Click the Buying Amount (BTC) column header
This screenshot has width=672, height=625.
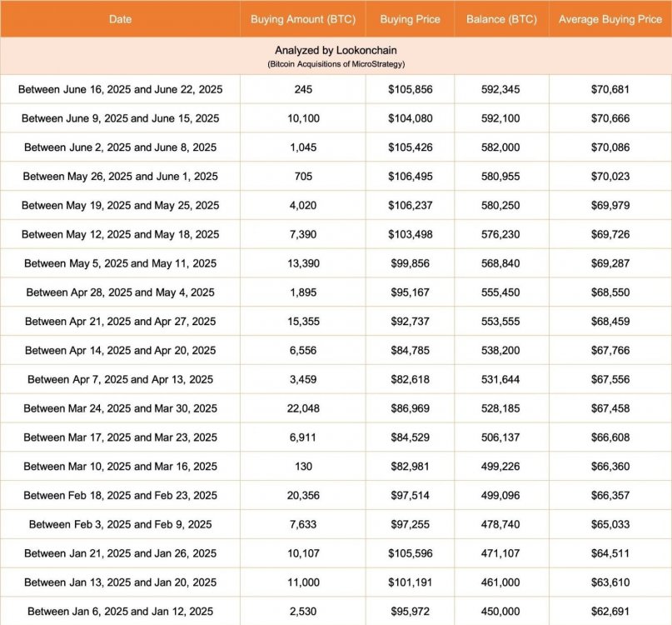coord(303,19)
